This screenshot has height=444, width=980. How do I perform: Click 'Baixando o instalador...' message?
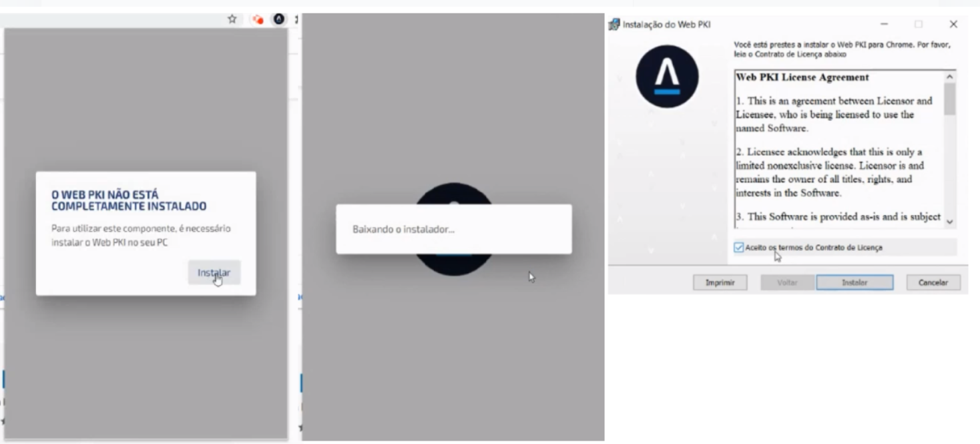(403, 229)
